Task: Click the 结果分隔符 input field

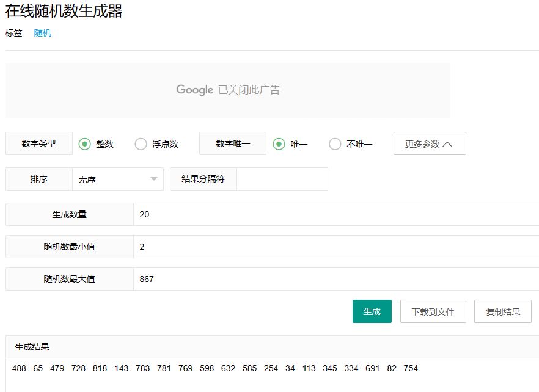Action: (x=282, y=179)
